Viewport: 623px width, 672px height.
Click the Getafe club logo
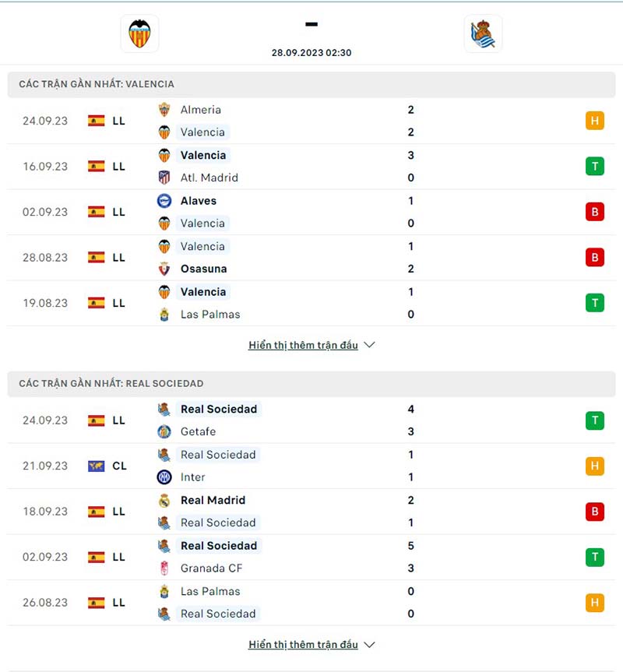click(164, 431)
